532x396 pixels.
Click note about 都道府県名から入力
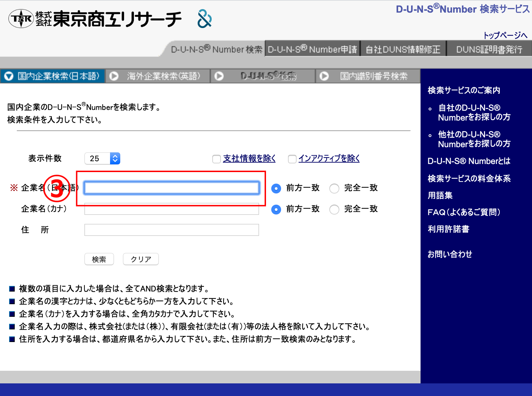(x=189, y=339)
